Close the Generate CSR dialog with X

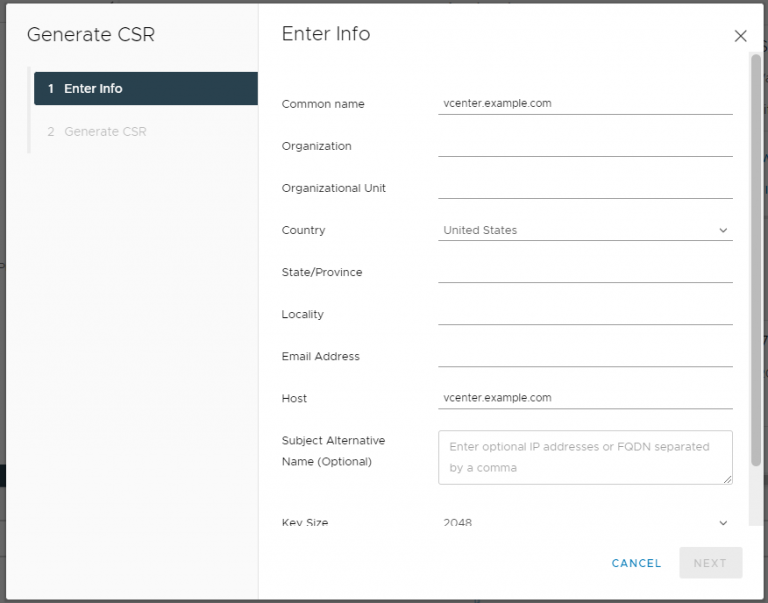[740, 36]
